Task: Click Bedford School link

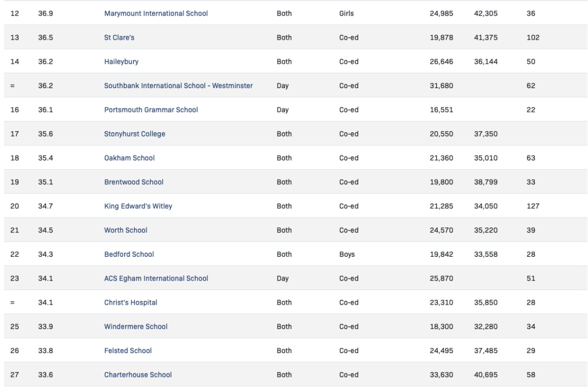Action: 129,255
